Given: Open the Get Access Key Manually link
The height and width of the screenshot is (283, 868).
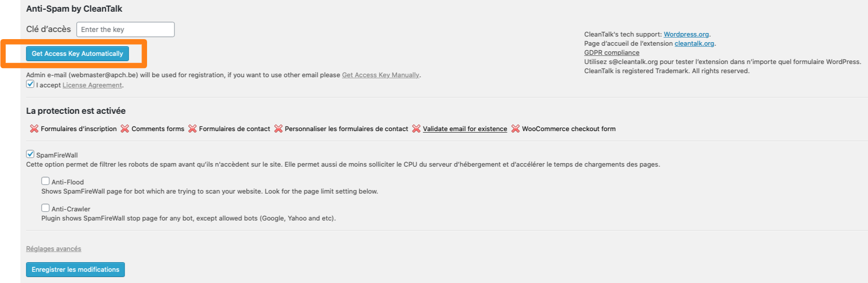Looking at the screenshot, I should (381, 75).
